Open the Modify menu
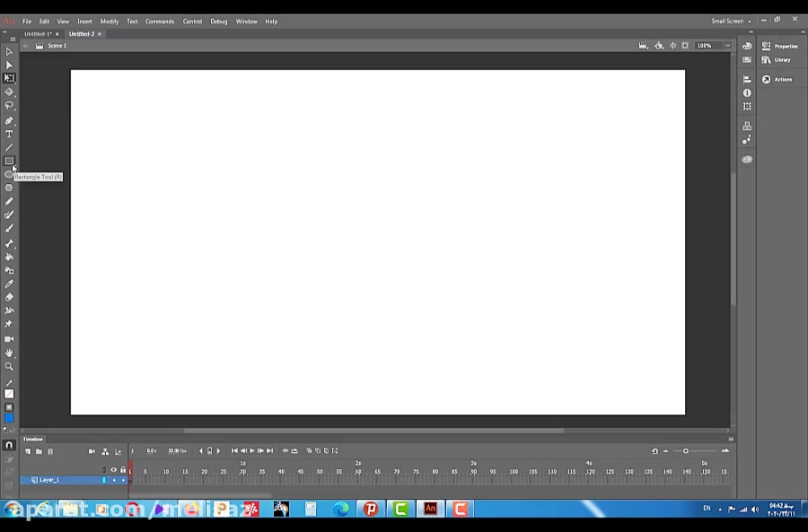 pos(109,21)
